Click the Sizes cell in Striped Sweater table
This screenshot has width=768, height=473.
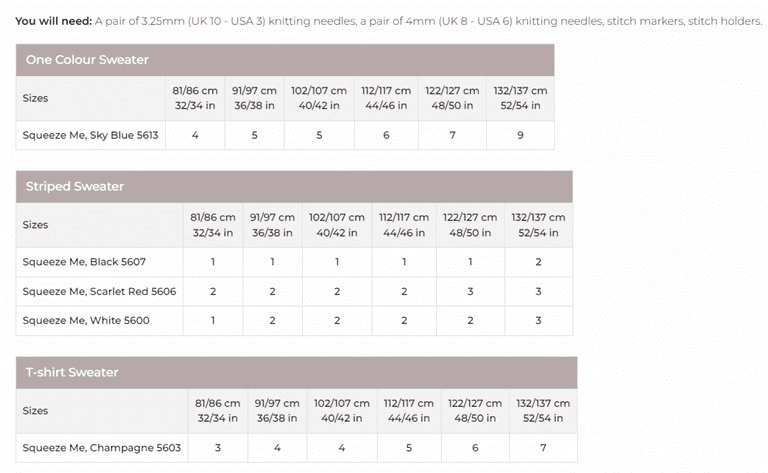(35, 225)
